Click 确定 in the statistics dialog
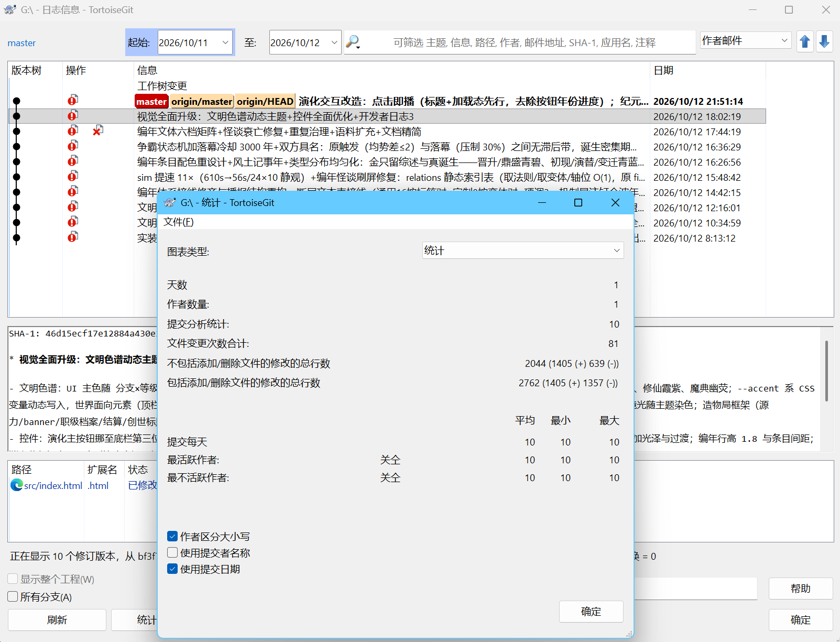 (591, 612)
